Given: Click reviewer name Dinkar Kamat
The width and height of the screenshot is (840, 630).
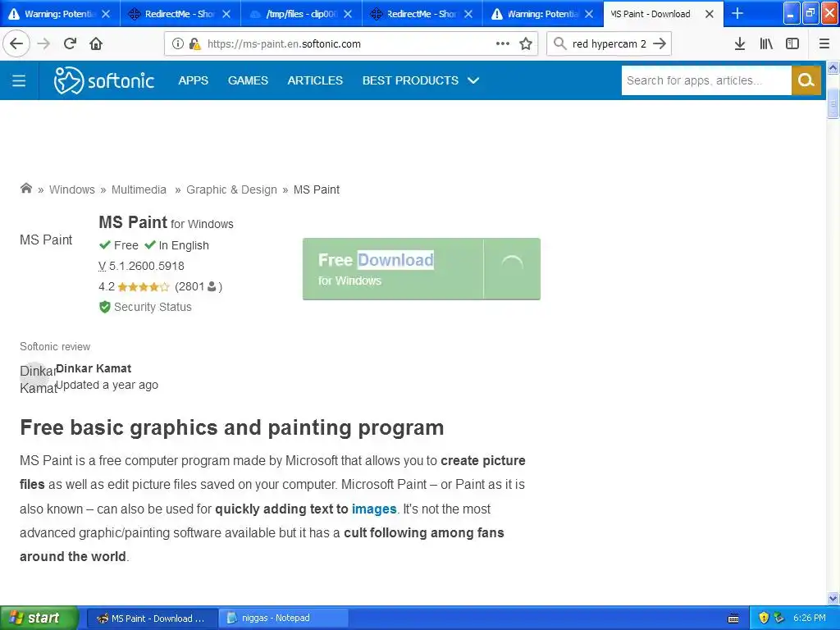Looking at the screenshot, I should pos(94,368).
